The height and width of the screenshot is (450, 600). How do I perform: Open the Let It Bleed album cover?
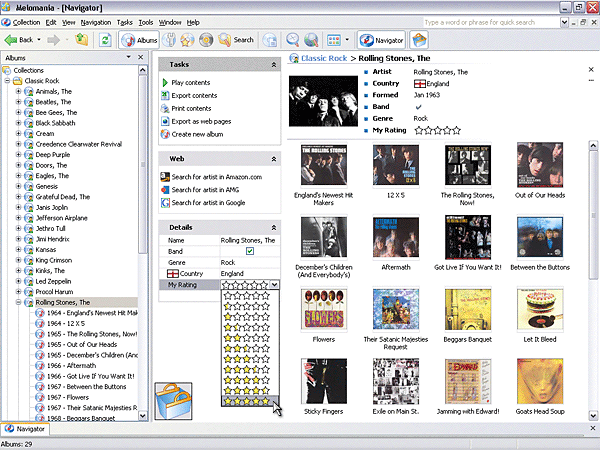[540, 309]
